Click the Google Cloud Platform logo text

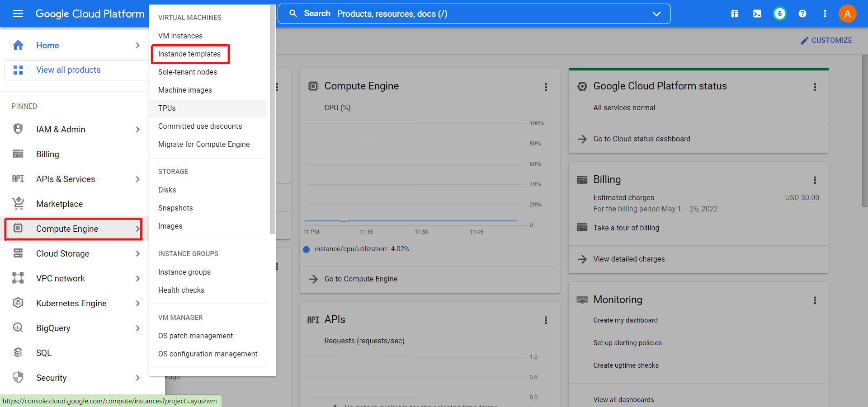[x=90, y=14]
